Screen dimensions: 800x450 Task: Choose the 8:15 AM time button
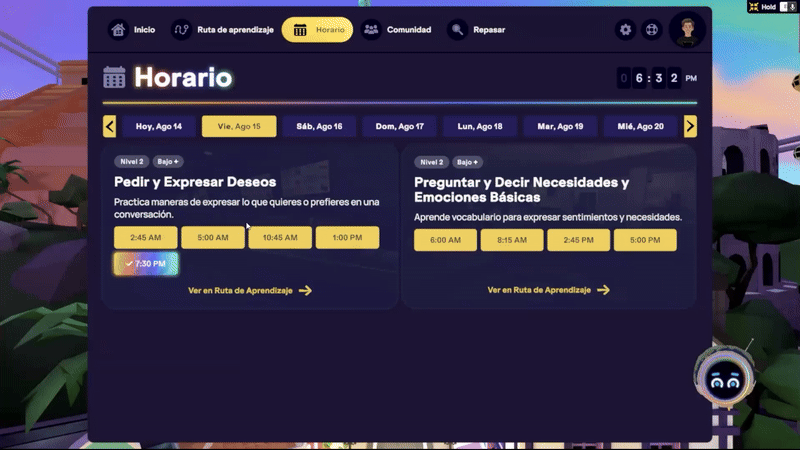(512, 240)
